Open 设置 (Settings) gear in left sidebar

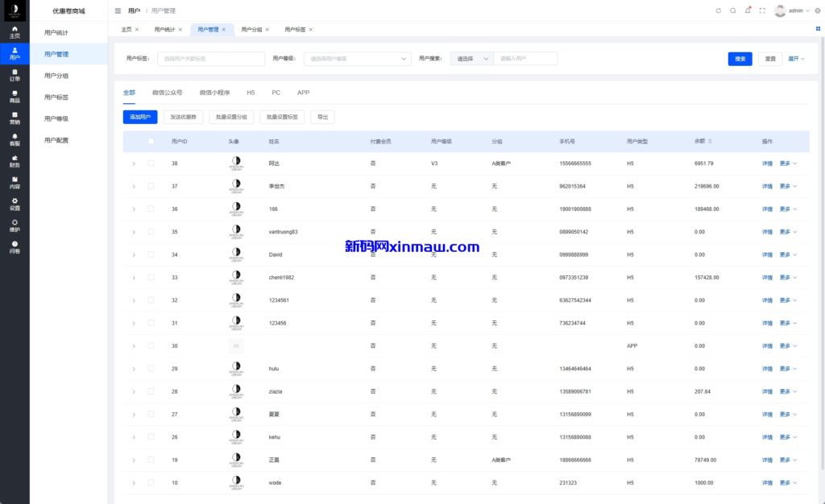click(x=15, y=204)
